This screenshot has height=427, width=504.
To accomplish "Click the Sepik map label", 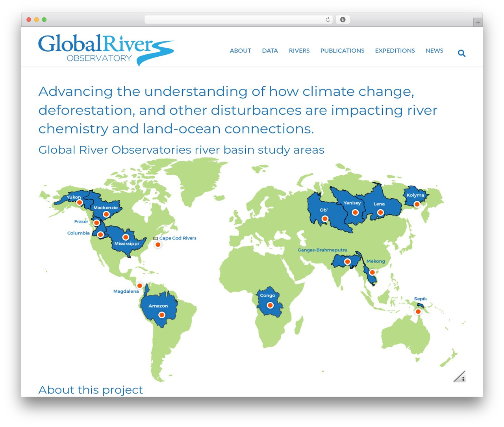I will (421, 299).
